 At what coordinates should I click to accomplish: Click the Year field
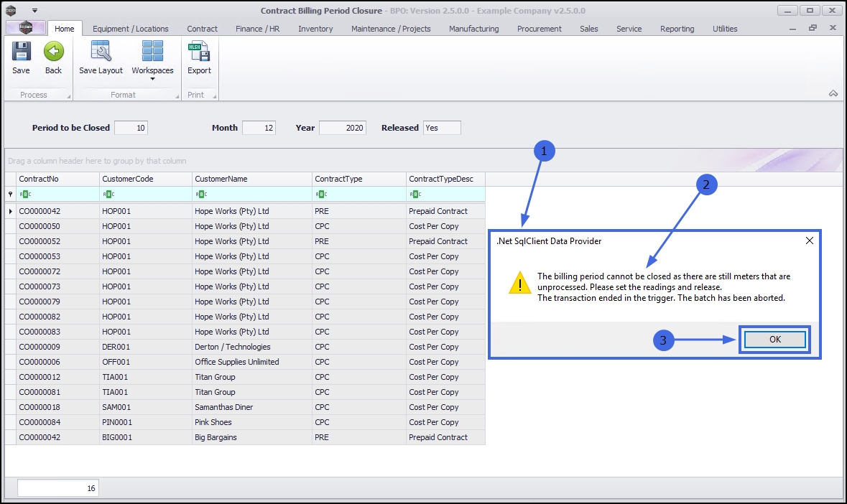[343, 128]
